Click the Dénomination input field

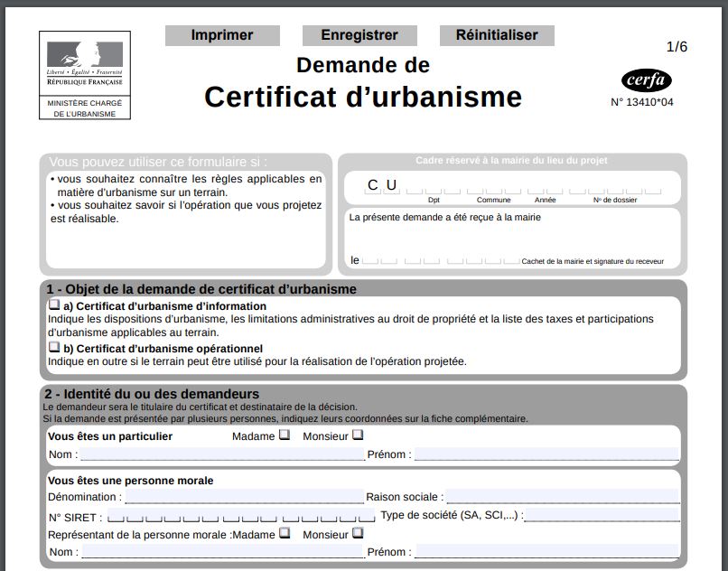click(244, 497)
